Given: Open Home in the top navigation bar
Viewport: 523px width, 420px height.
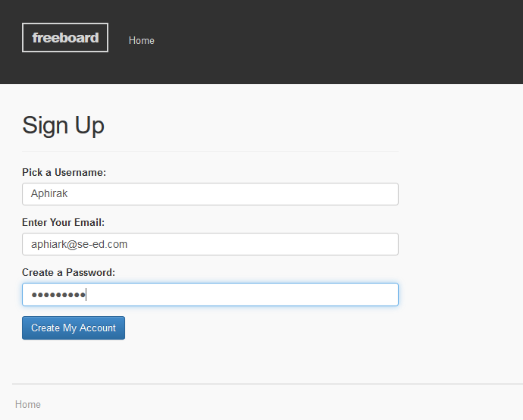Looking at the screenshot, I should (x=142, y=41).
